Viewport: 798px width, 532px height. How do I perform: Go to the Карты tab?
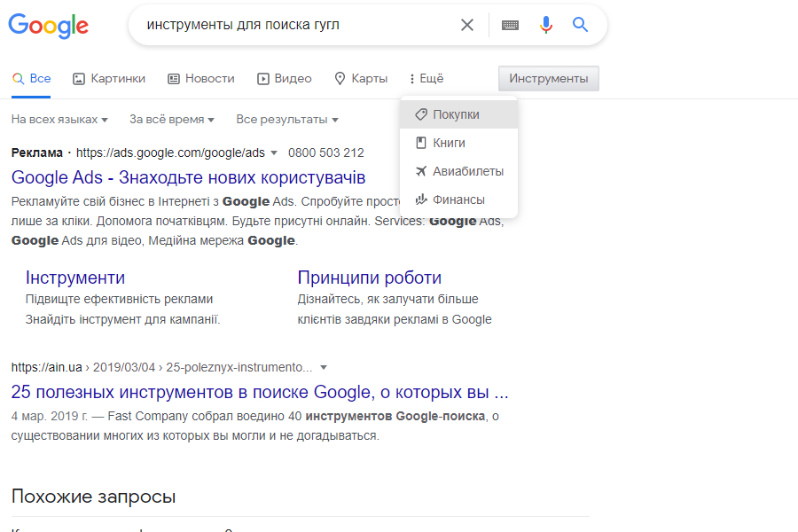click(x=361, y=79)
